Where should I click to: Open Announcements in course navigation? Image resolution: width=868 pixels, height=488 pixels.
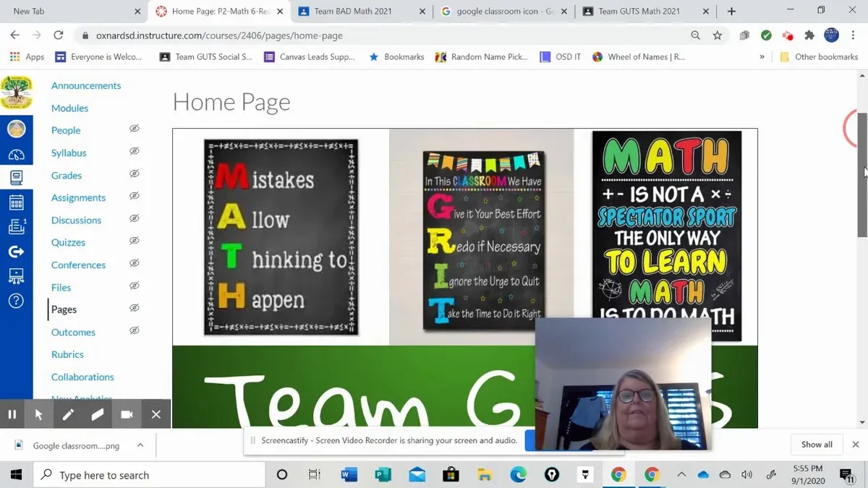pyautogui.click(x=86, y=85)
